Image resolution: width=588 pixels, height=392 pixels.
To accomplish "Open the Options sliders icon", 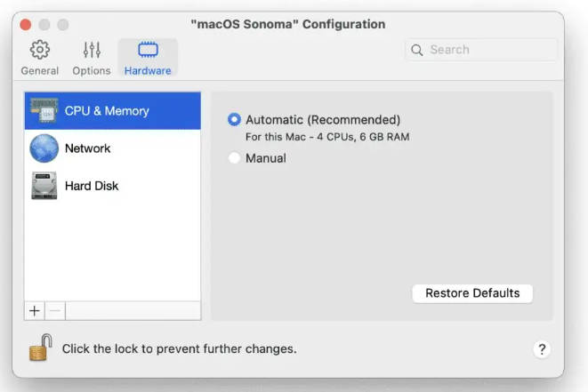I will [x=92, y=50].
